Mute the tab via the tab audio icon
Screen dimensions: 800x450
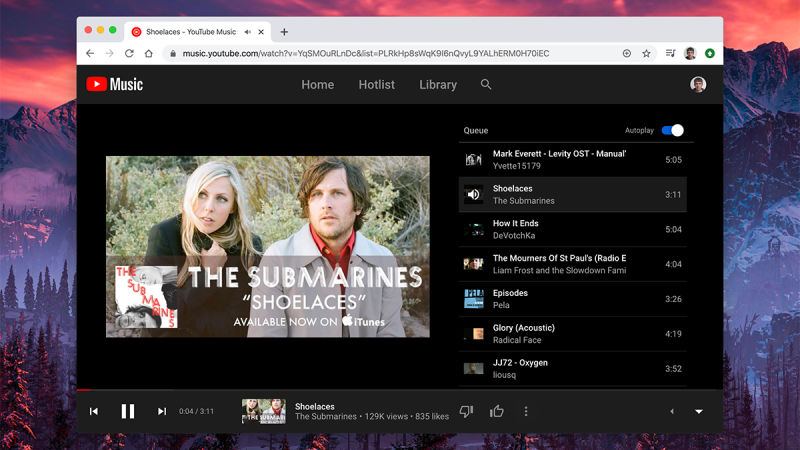(247, 32)
